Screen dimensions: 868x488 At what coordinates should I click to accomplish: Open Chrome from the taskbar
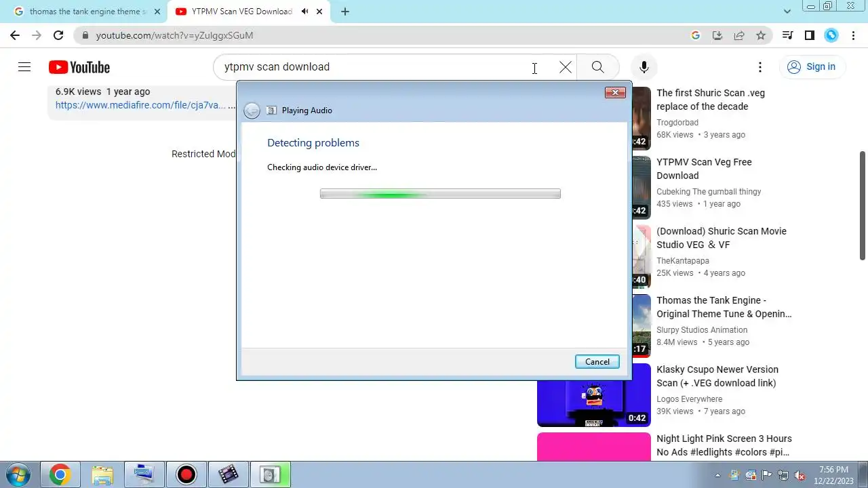point(60,474)
